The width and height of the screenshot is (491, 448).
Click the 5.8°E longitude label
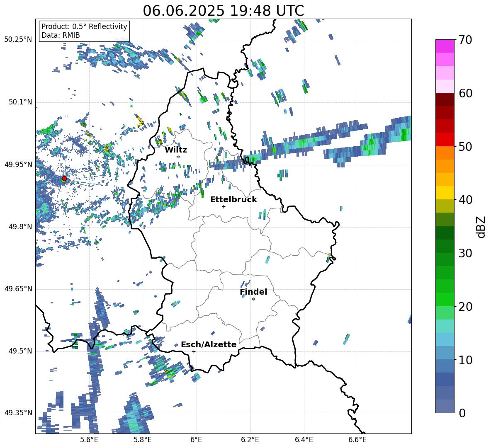pos(143,440)
